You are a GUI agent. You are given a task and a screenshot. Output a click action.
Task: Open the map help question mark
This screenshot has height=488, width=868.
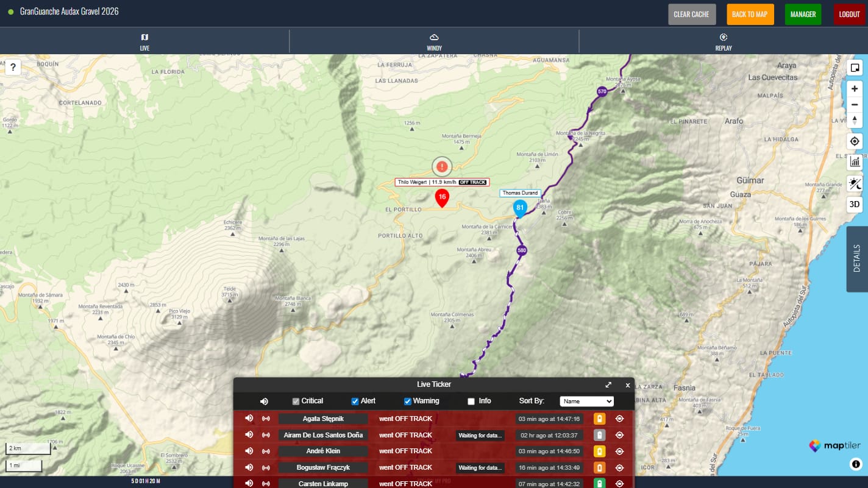pyautogui.click(x=13, y=67)
